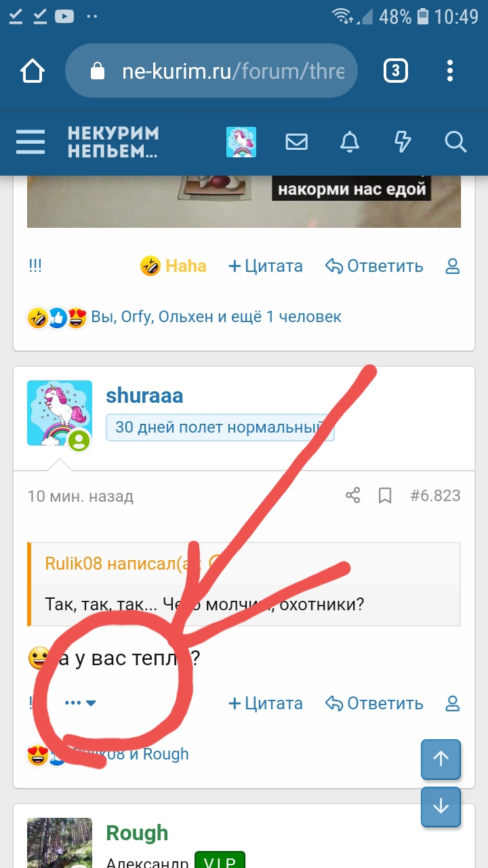Share post #6.823 via share icon
Viewport: 488px width, 868px height.
coord(352,496)
